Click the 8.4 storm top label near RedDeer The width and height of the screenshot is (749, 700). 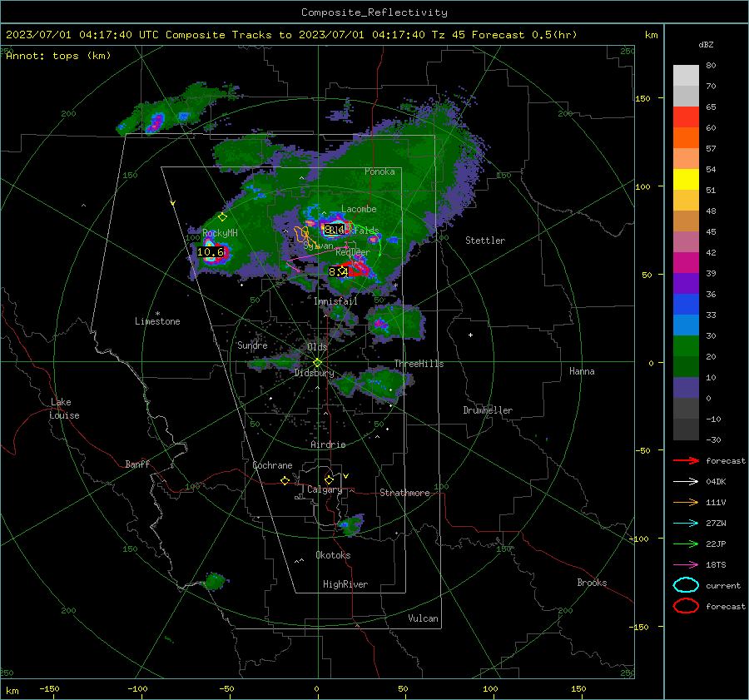(338, 271)
